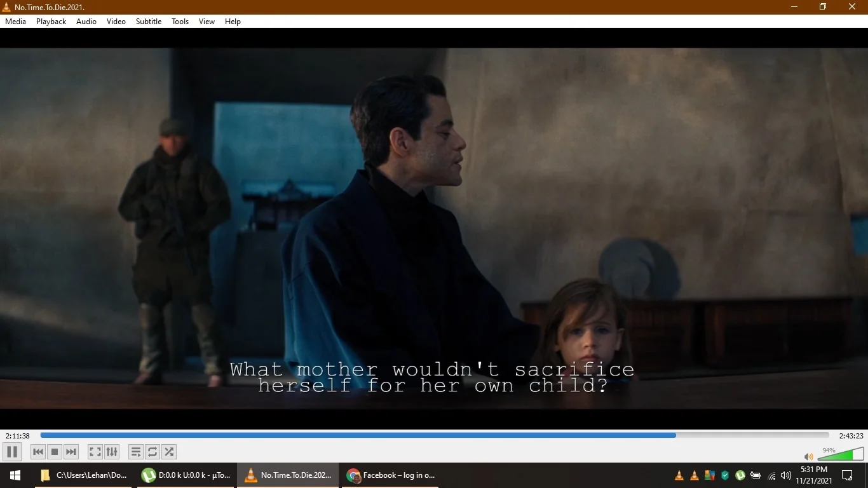
Task: Open the Playback menu
Action: pos(51,22)
